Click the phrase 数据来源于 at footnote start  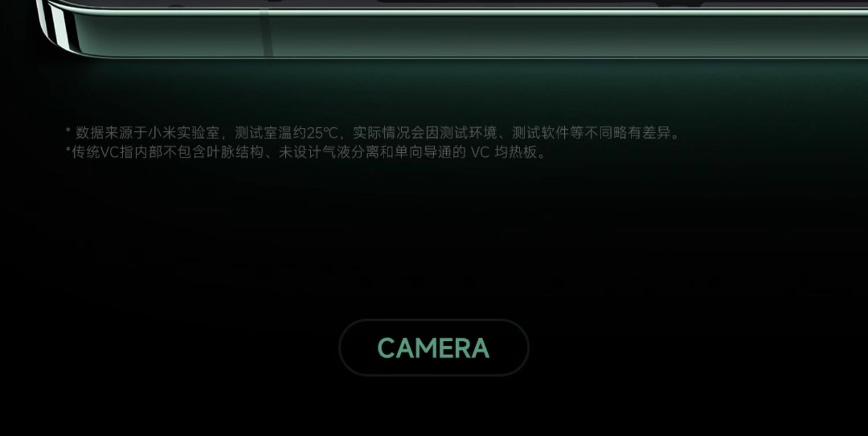tap(111, 133)
